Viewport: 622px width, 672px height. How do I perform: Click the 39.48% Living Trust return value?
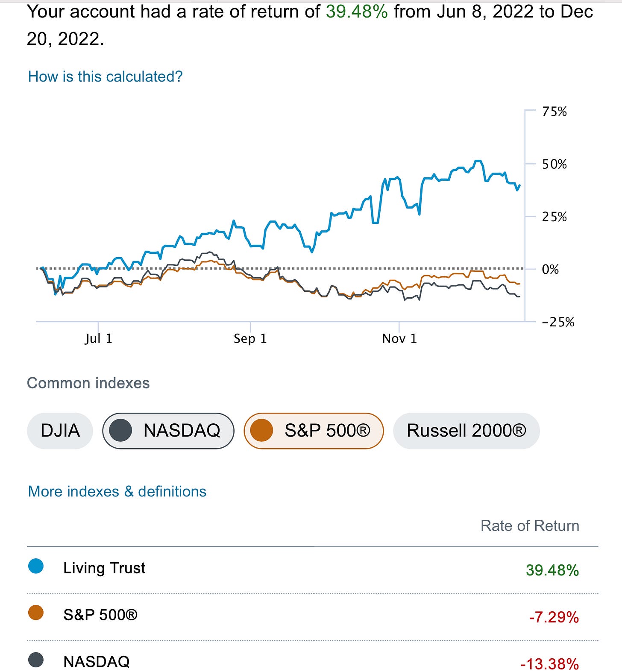pos(552,570)
